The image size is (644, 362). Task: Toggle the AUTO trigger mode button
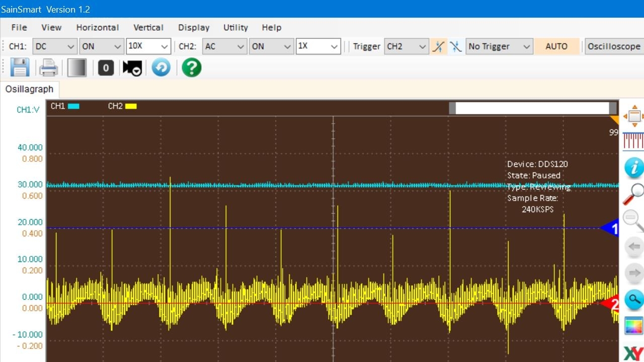pos(556,46)
